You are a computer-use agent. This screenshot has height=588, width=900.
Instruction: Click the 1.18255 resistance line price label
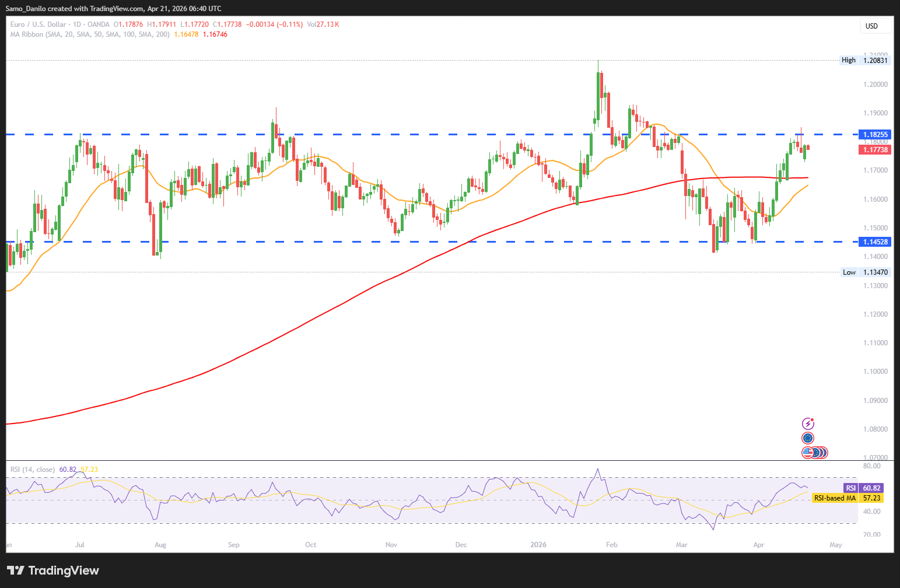(x=875, y=135)
